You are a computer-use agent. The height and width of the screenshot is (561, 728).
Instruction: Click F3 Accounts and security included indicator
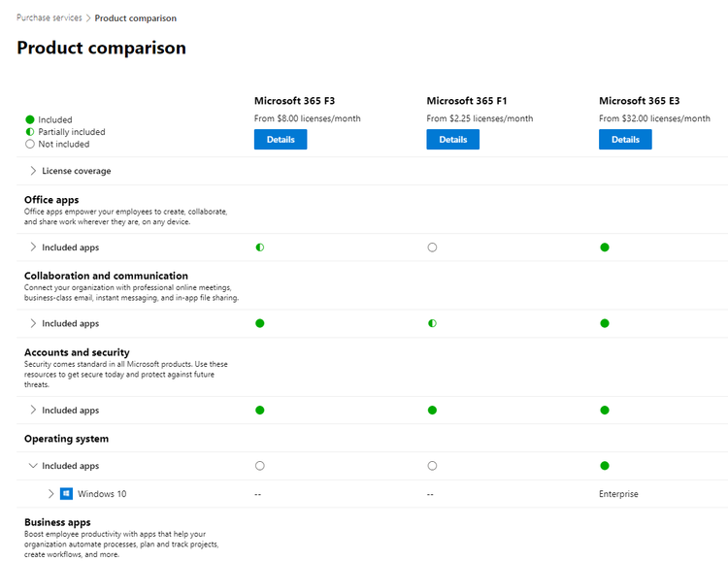[x=260, y=410]
